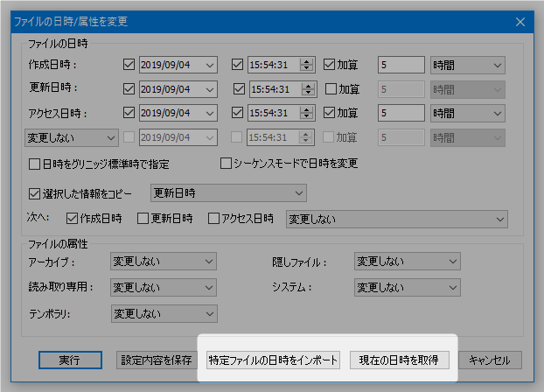The height and width of the screenshot is (392, 544).
Task: Toggle the 更新日時 time checkbox
Action: click(239, 89)
